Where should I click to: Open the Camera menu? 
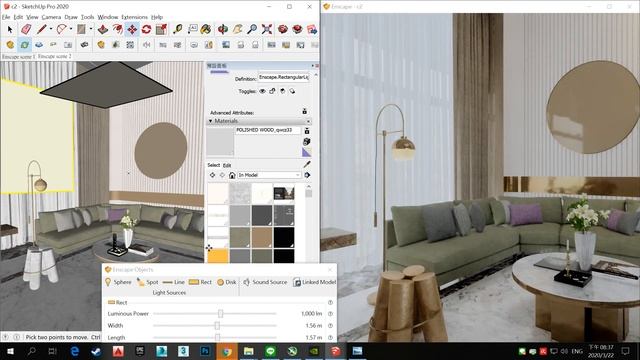[51, 17]
